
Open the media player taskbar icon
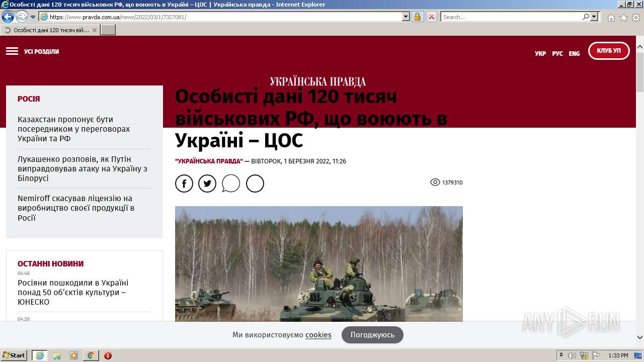click(74, 355)
